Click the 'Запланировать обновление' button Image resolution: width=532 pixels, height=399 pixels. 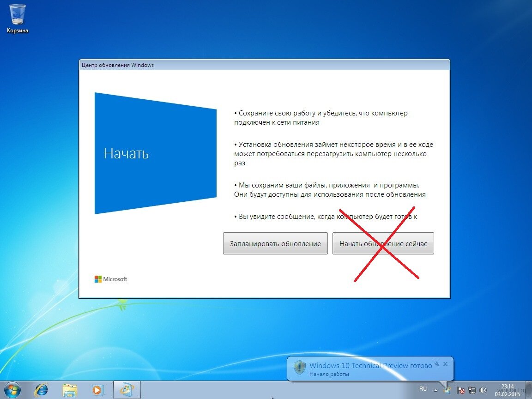tap(275, 243)
